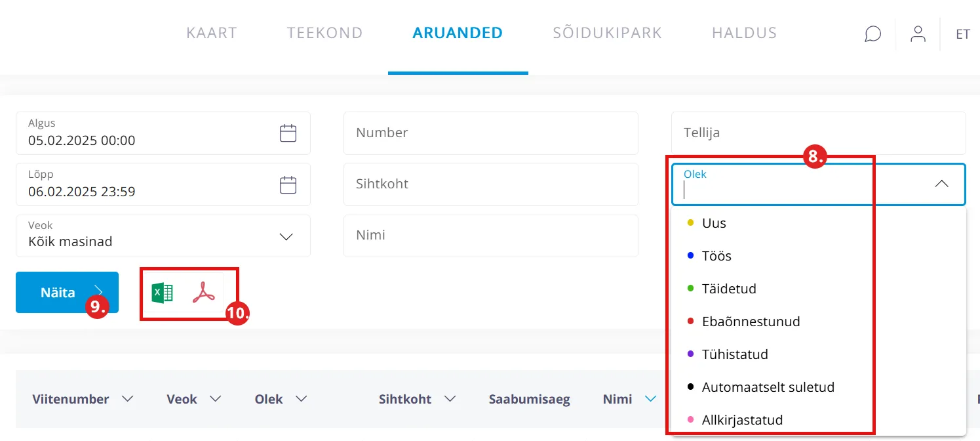This screenshot has height=441, width=980.
Task: Open the Haldus tab
Action: coord(744,33)
